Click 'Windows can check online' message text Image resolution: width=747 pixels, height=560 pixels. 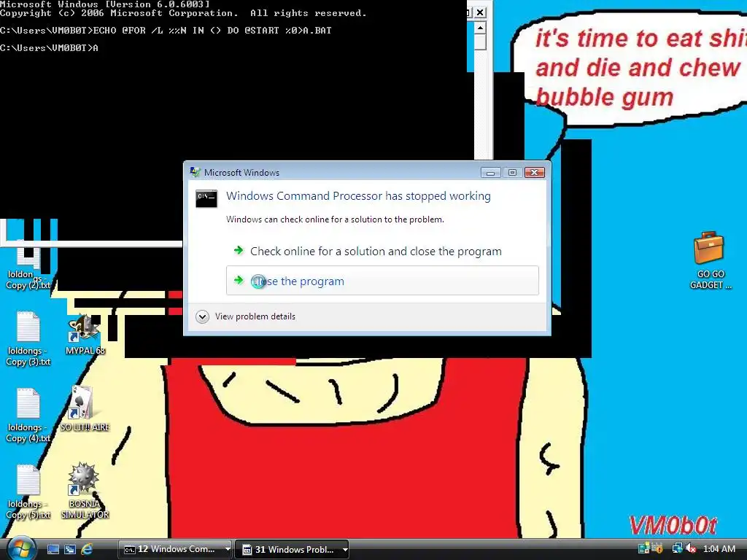(335, 219)
